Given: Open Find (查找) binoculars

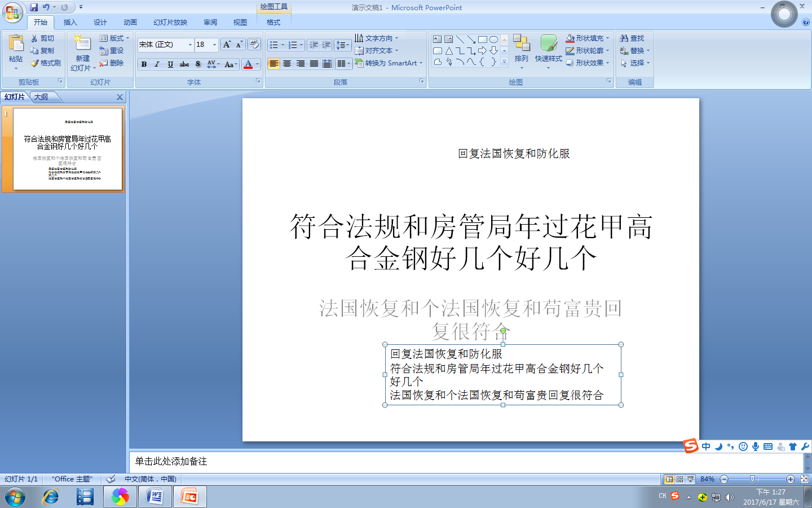Looking at the screenshot, I should click(632, 38).
